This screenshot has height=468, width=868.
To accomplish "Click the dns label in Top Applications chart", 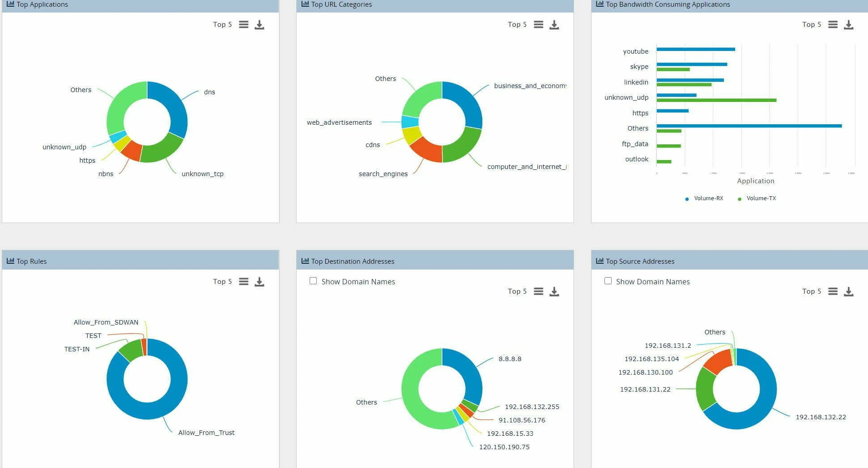I will tap(208, 92).
